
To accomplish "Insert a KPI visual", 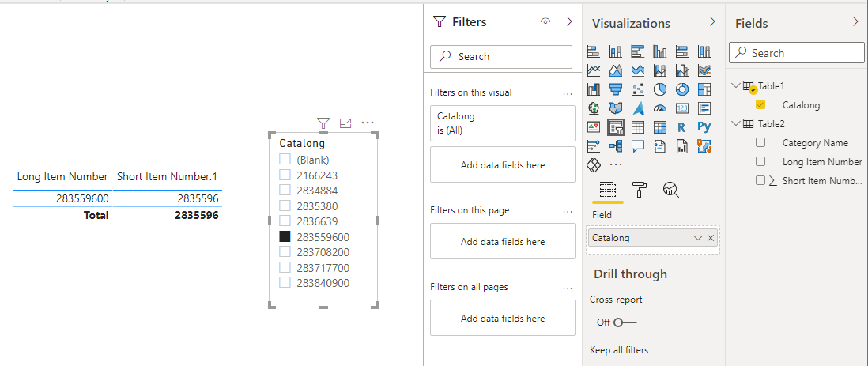I will click(594, 127).
